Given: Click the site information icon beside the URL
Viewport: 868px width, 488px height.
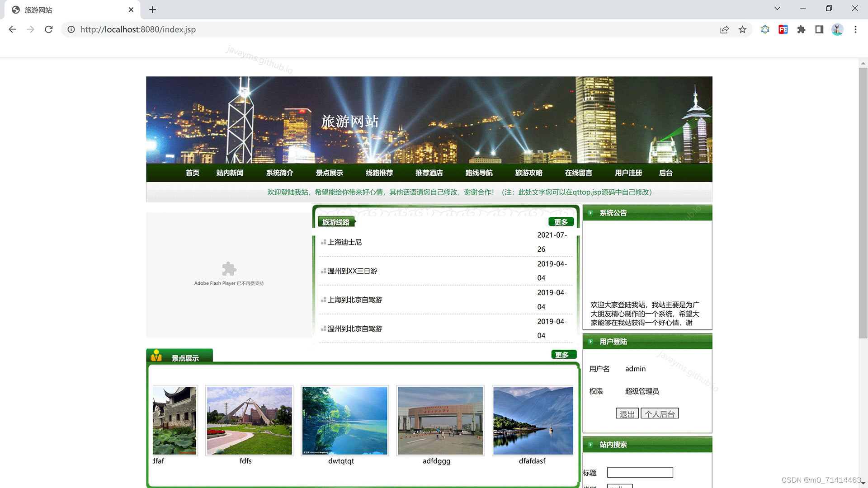Looking at the screenshot, I should tap(71, 29).
